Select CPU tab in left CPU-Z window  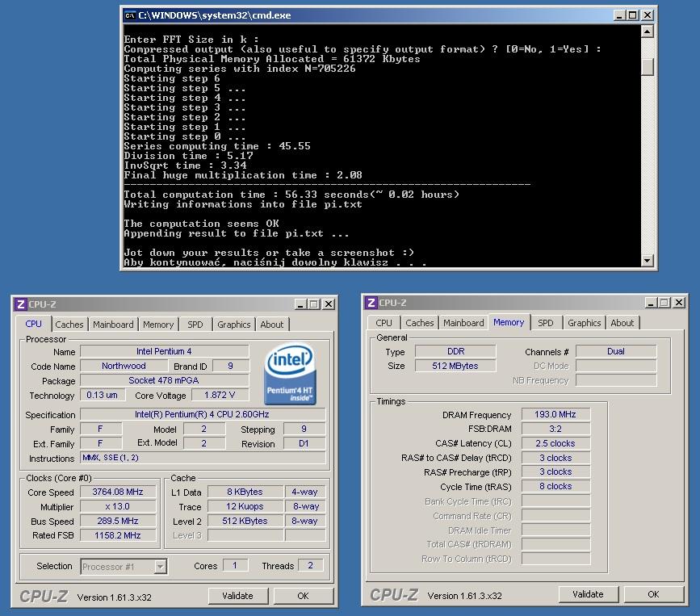click(x=33, y=324)
